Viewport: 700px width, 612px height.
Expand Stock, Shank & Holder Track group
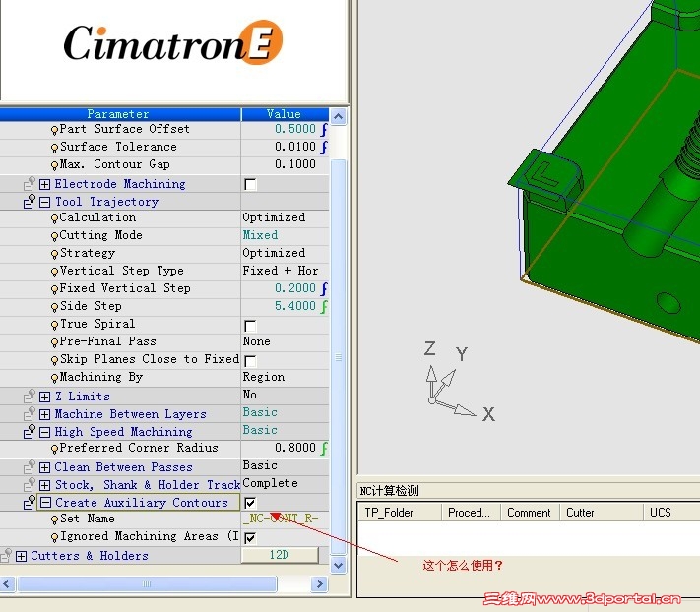pos(44,485)
